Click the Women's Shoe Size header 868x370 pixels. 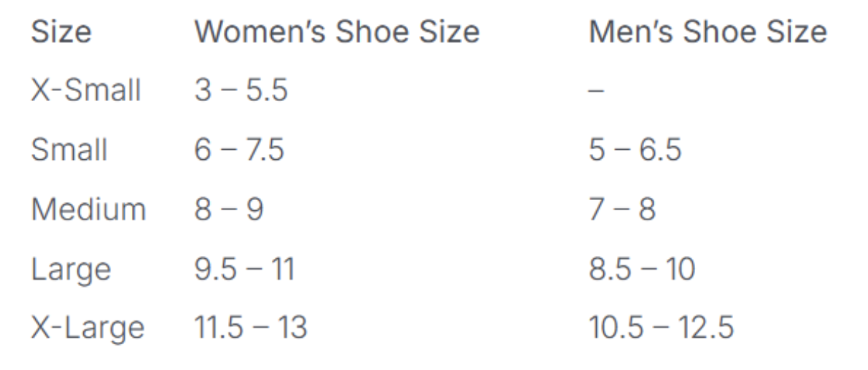(337, 32)
